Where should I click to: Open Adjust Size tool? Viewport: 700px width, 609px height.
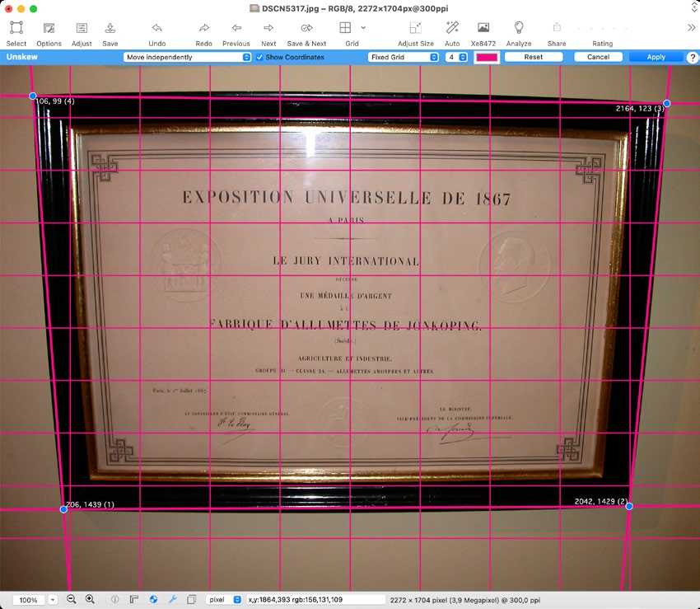(415, 34)
